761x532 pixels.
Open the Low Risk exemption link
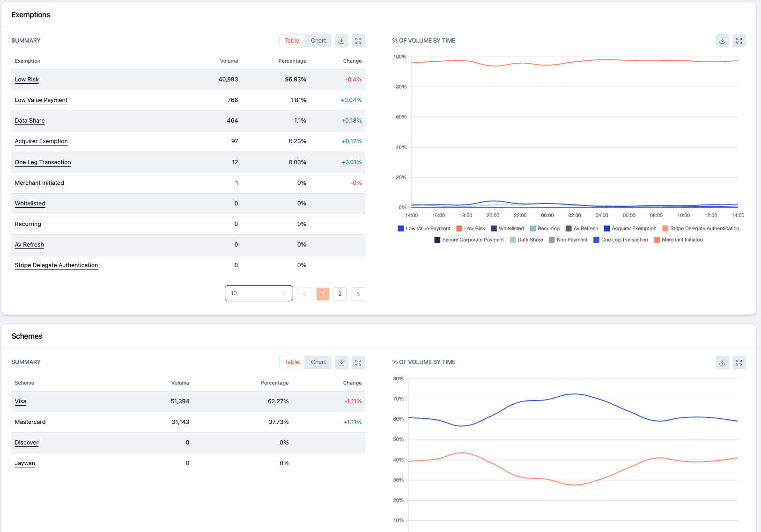click(27, 80)
